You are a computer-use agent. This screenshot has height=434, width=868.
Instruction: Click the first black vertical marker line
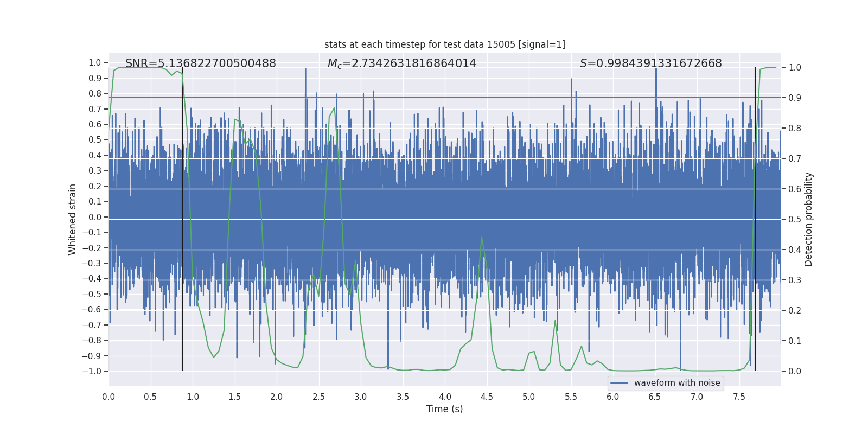[x=182, y=219]
